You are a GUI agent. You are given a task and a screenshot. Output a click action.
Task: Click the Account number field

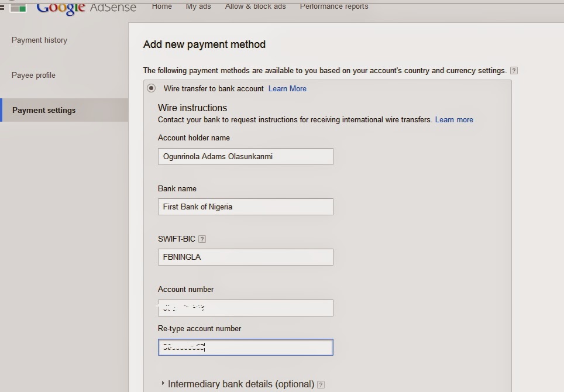point(246,308)
